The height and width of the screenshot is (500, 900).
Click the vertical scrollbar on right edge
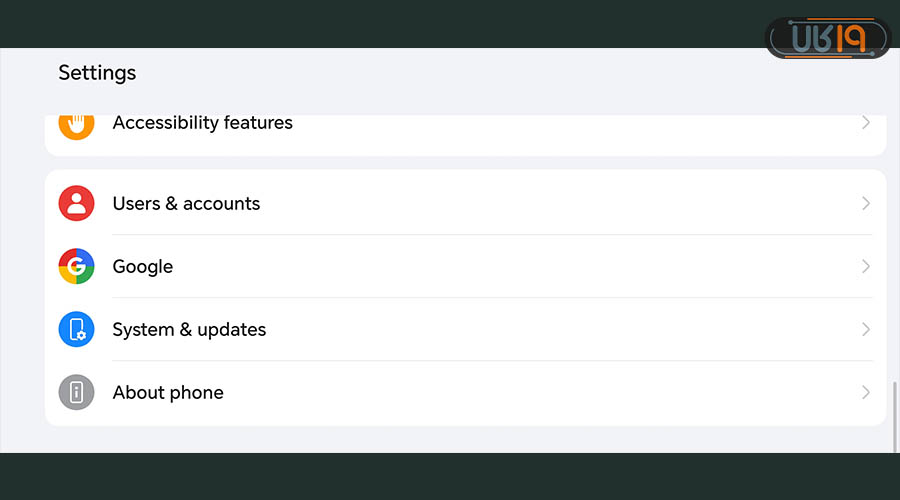point(894,415)
